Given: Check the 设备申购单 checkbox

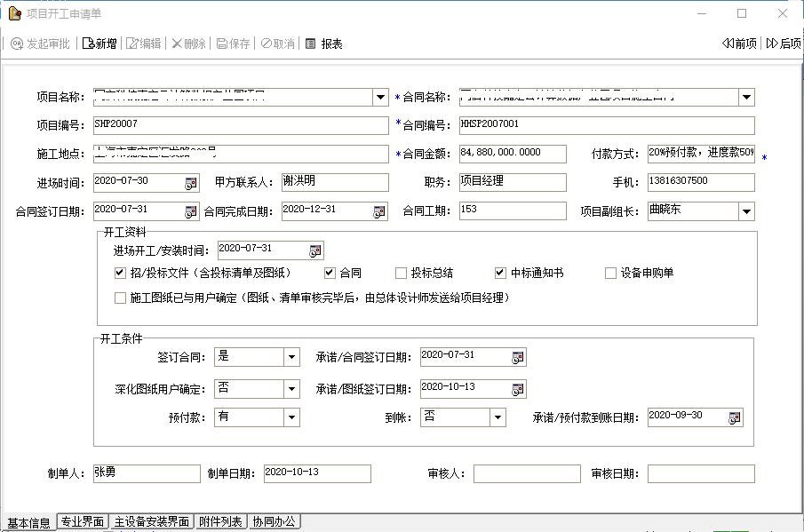Looking at the screenshot, I should [x=610, y=274].
